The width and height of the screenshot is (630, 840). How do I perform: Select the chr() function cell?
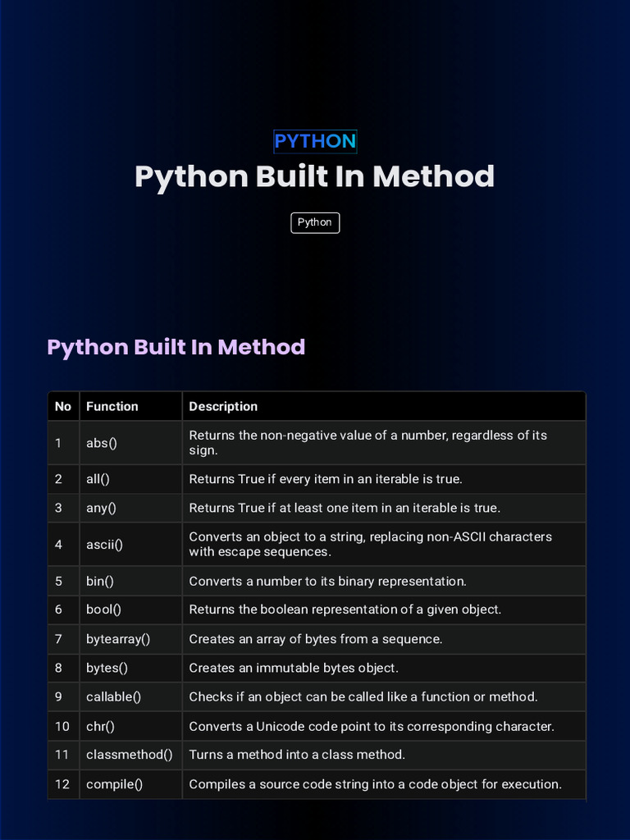[x=100, y=726]
